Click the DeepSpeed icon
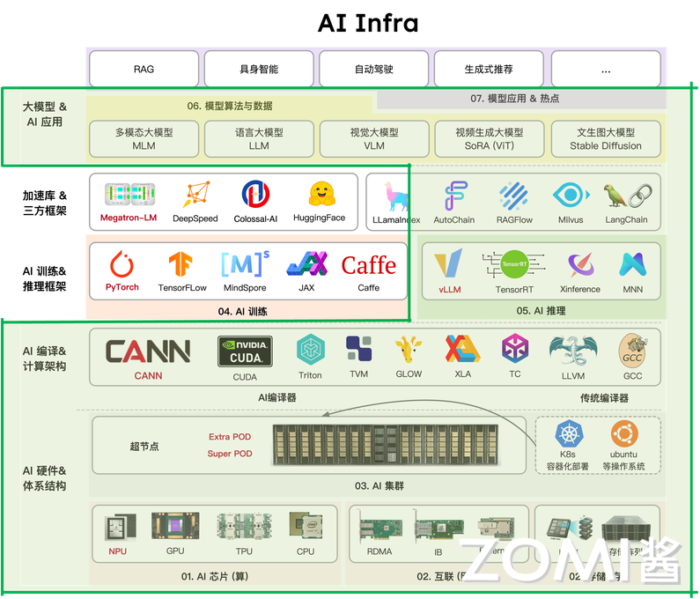700x599 pixels. 195,194
